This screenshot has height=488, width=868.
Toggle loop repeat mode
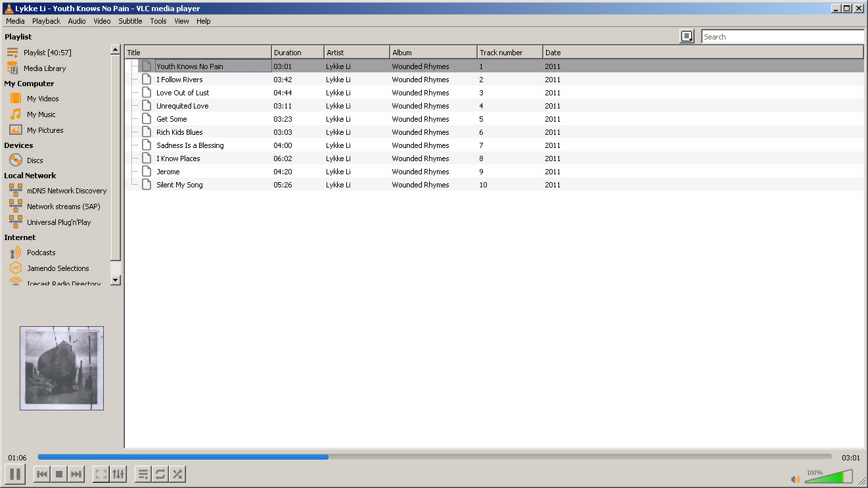coord(160,474)
